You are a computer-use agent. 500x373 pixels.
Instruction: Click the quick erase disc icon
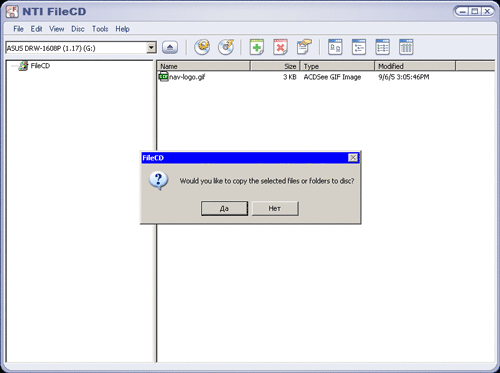[x=226, y=47]
